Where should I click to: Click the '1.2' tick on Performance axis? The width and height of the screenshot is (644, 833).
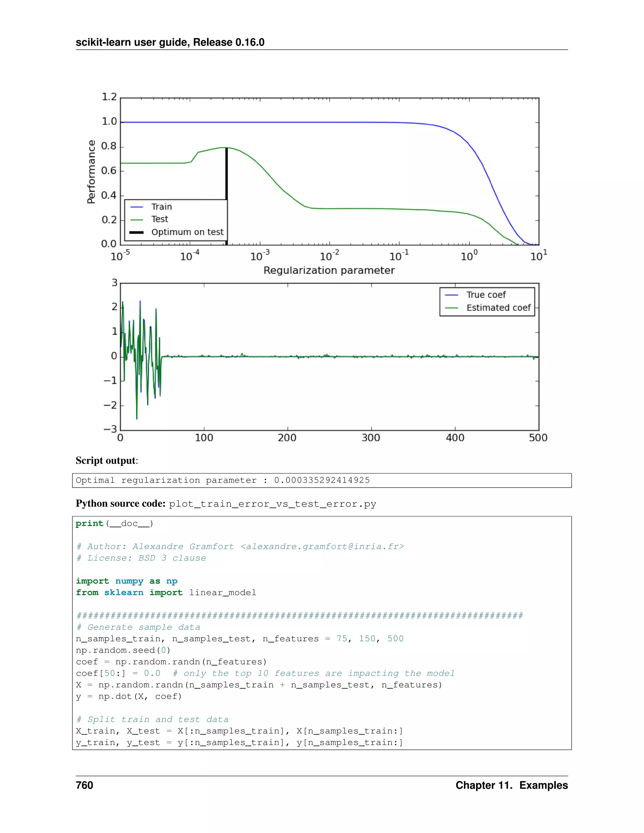(109, 97)
